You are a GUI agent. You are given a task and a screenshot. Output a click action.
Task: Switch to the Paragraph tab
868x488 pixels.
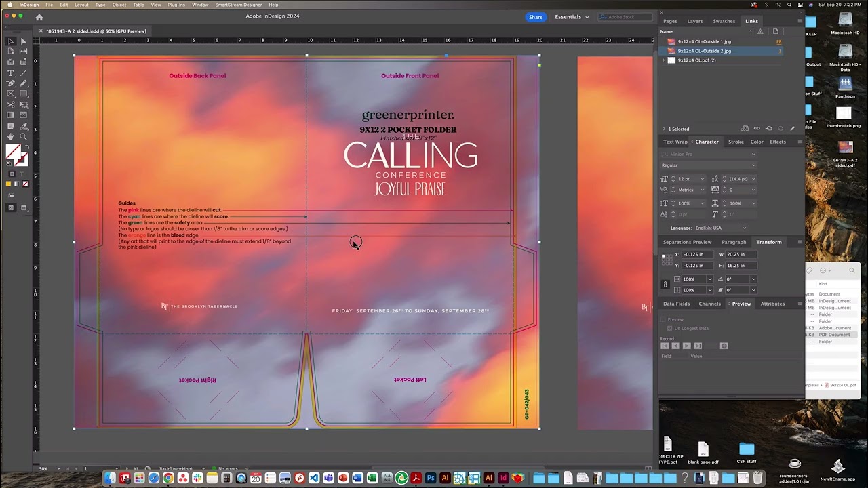tap(734, 242)
